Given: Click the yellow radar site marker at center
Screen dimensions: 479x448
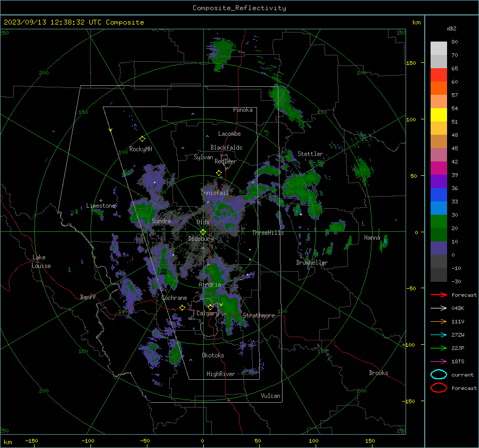Looking at the screenshot, I should [x=203, y=232].
